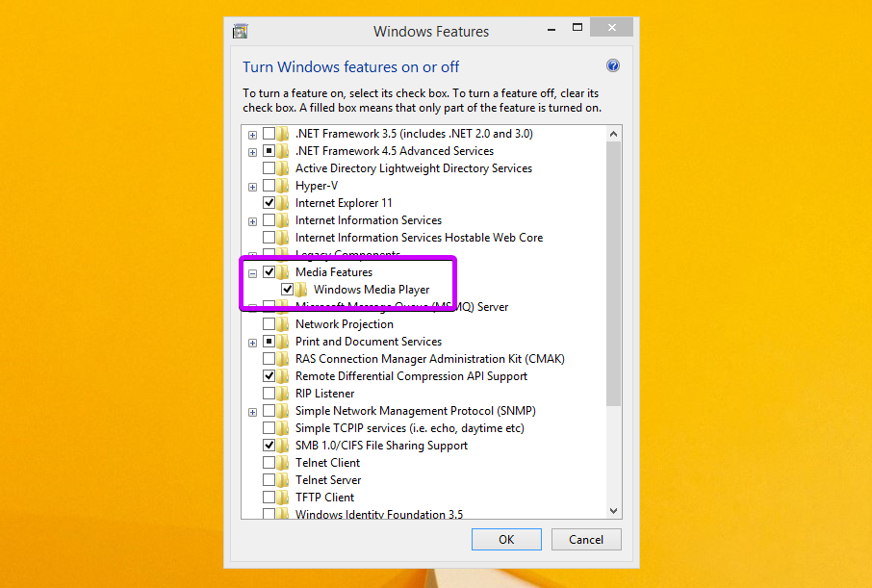This screenshot has height=588, width=872.
Task: Uncheck the Media Features checkbox
Action: (x=269, y=272)
